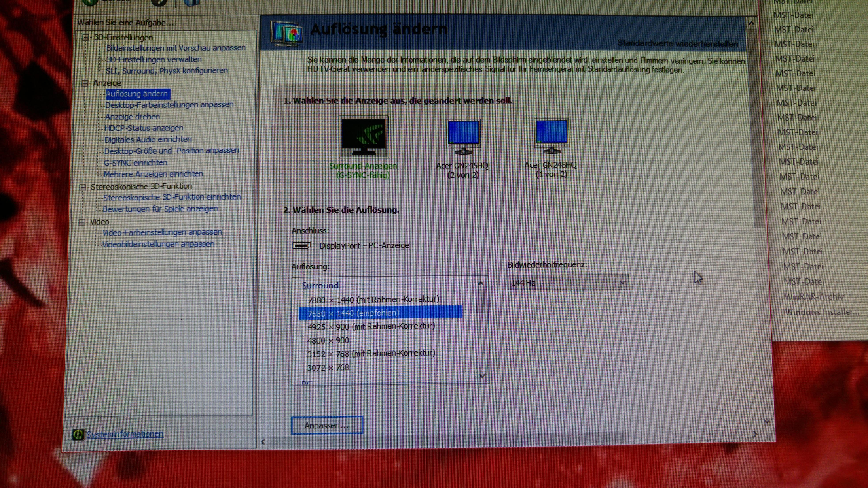Select resolution 4800 × 900
Image resolution: width=868 pixels, height=488 pixels.
point(328,341)
